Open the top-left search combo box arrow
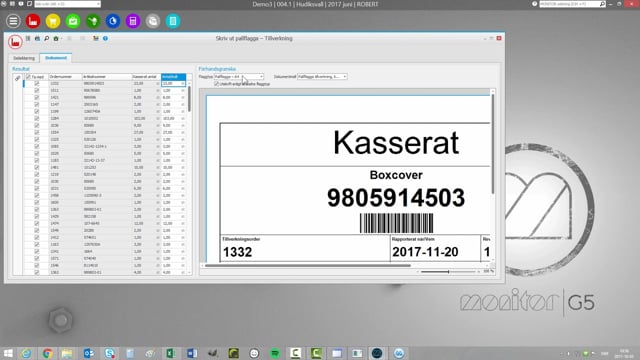This screenshot has width=640, height=360. (x=98, y=4)
